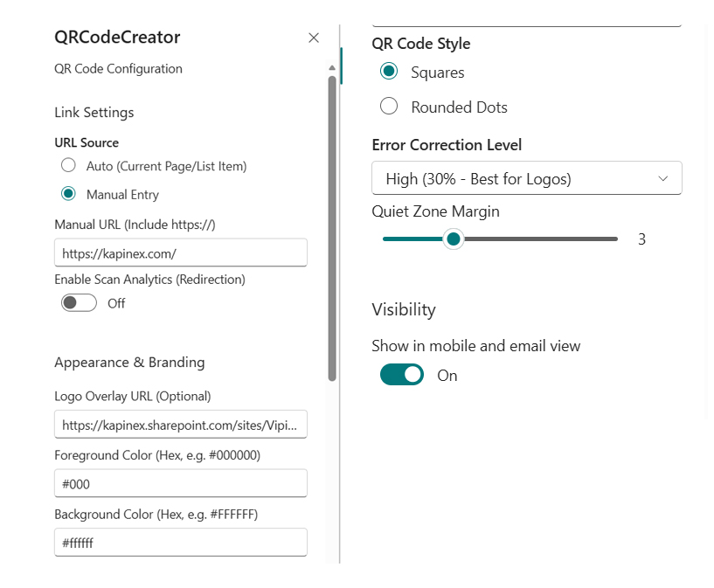714x588 pixels.
Task: Turn off Show in mobile and email view
Action: [402, 375]
